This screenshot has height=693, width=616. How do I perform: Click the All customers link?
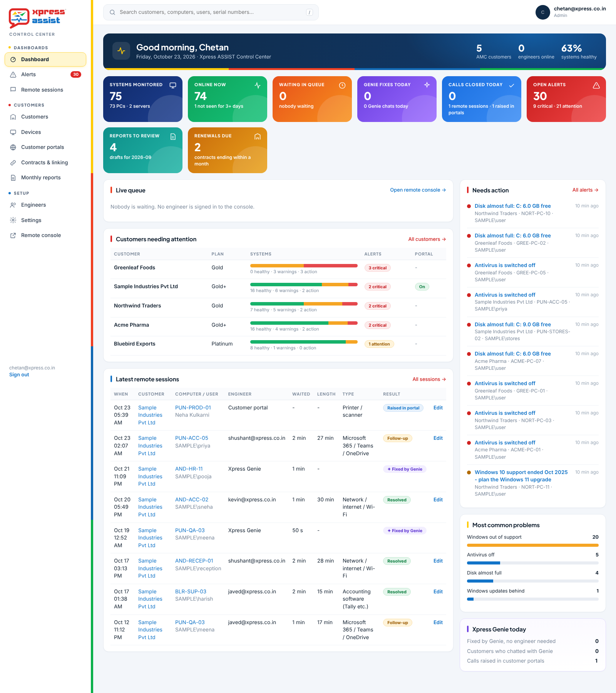[427, 239]
